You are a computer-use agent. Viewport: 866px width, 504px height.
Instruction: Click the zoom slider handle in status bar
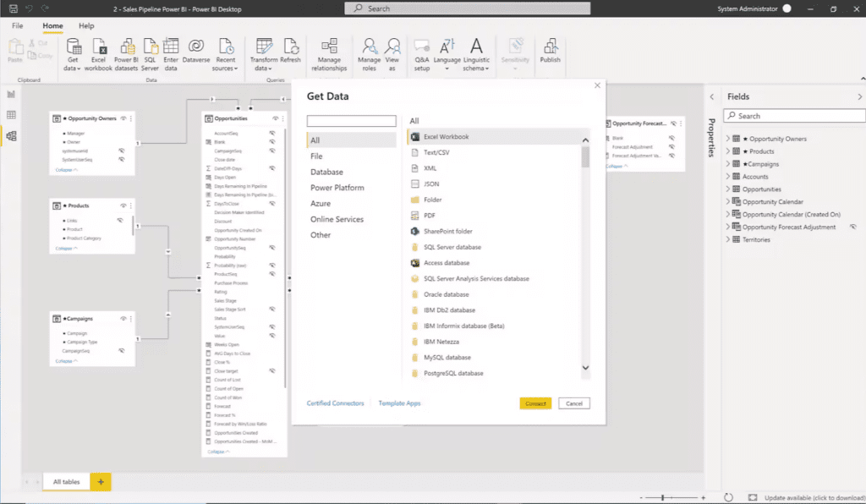pyautogui.click(x=662, y=497)
